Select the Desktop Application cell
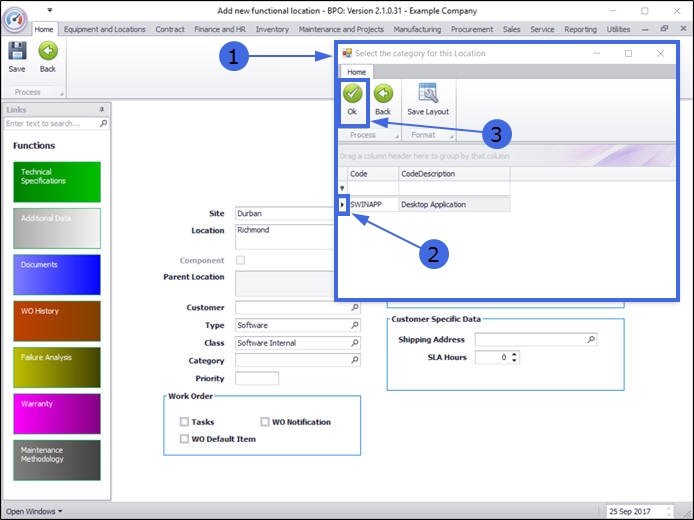This screenshot has width=694, height=520. [x=454, y=205]
